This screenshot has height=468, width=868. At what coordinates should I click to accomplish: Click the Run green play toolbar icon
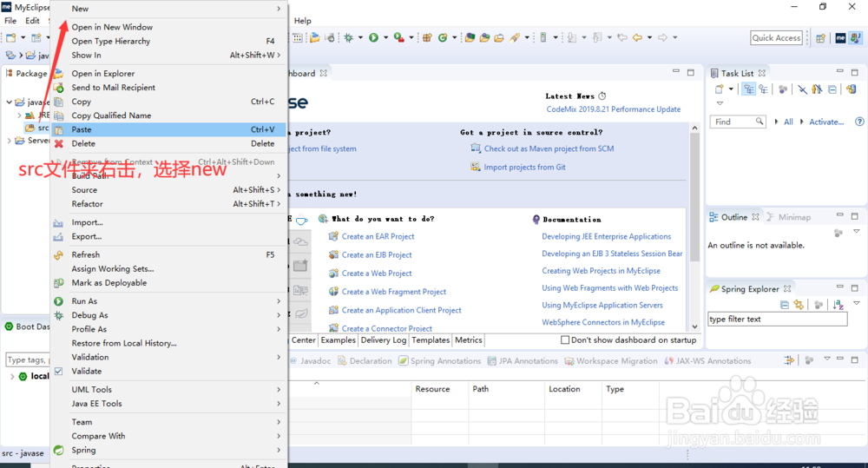pos(373,37)
